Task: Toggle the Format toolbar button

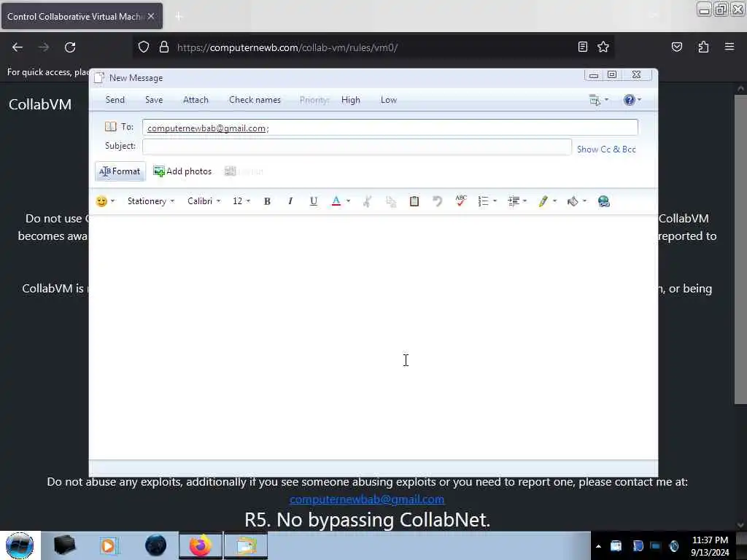Action: pos(120,171)
